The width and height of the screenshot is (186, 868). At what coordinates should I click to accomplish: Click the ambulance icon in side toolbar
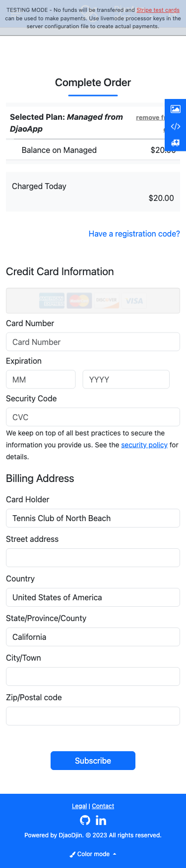(175, 143)
